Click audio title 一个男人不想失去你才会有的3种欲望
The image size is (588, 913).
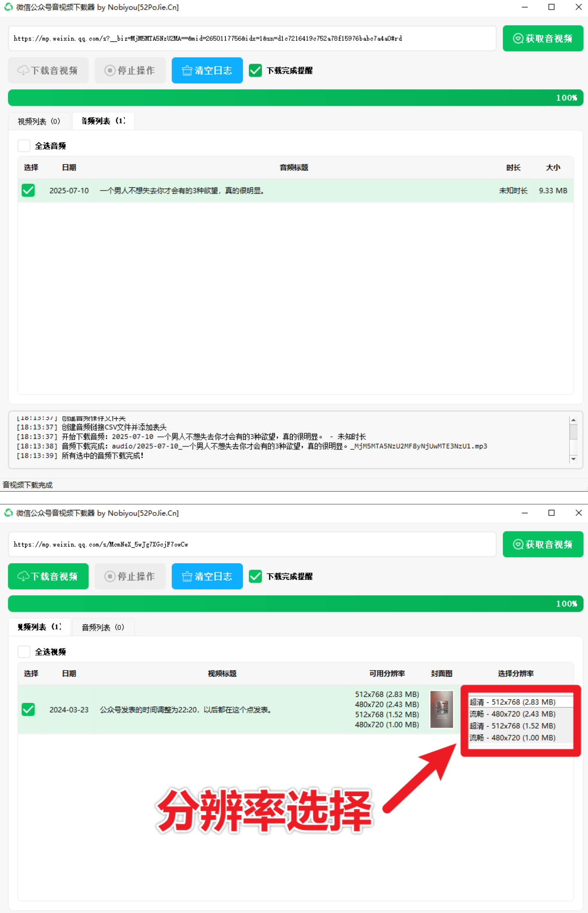pos(182,190)
